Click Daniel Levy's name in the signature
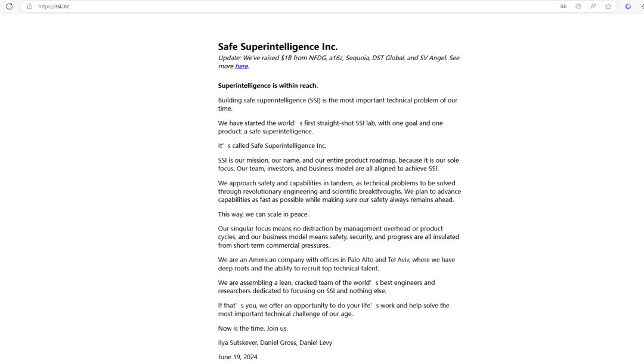644x364 pixels. pyautogui.click(x=315, y=343)
